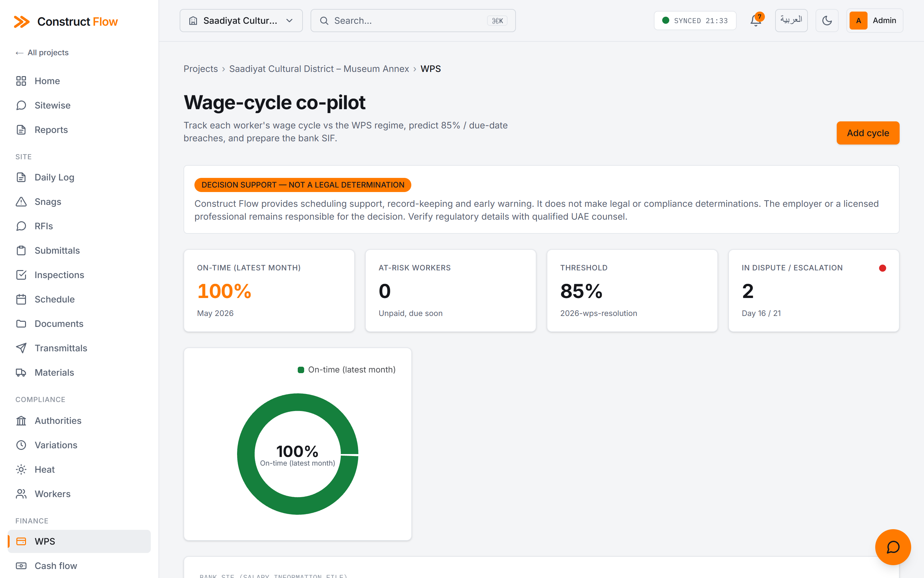Open Authorities building icon

[21, 421]
